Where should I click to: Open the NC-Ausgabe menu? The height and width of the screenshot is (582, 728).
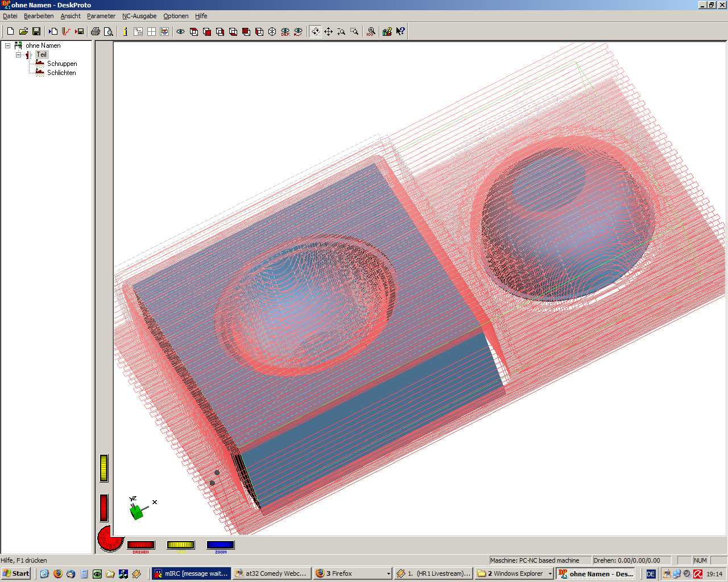(x=139, y=16)
